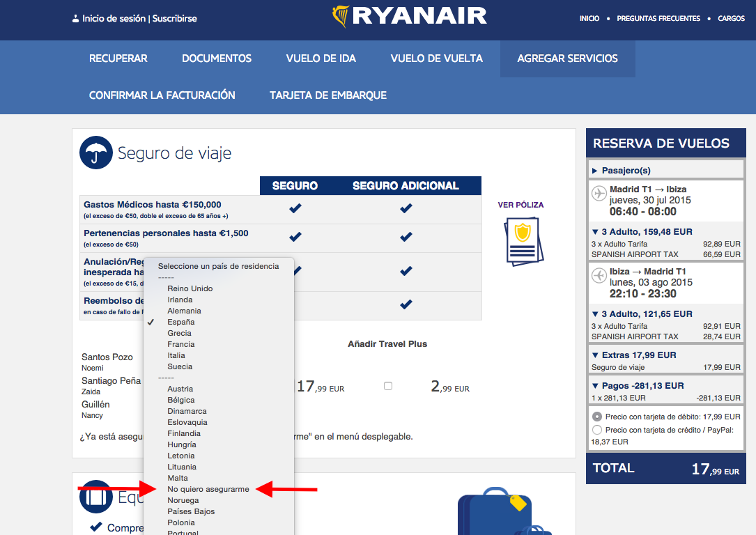This screenshot has height=535, width=756.
Task: Select debit card price radio button
Action: (x=597, y=417)
